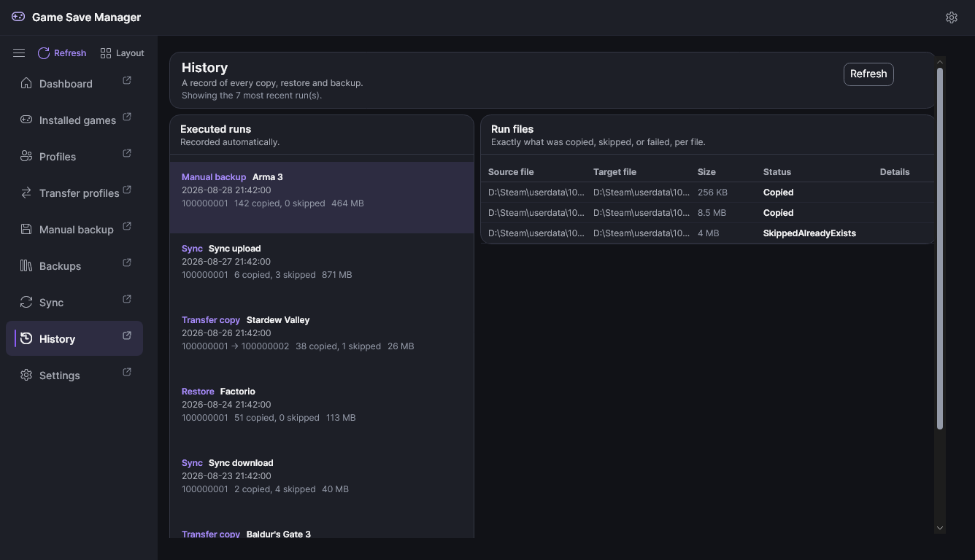This screenshot has height=560, width=975.
Task: Click the vertical scrollbar thumb
Action: click(x=940, y=249)
